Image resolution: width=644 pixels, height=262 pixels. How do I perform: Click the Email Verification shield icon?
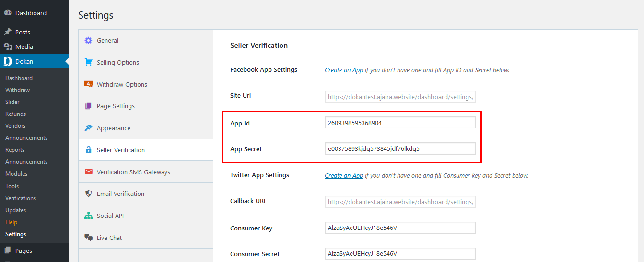click(x=88, y=194)
